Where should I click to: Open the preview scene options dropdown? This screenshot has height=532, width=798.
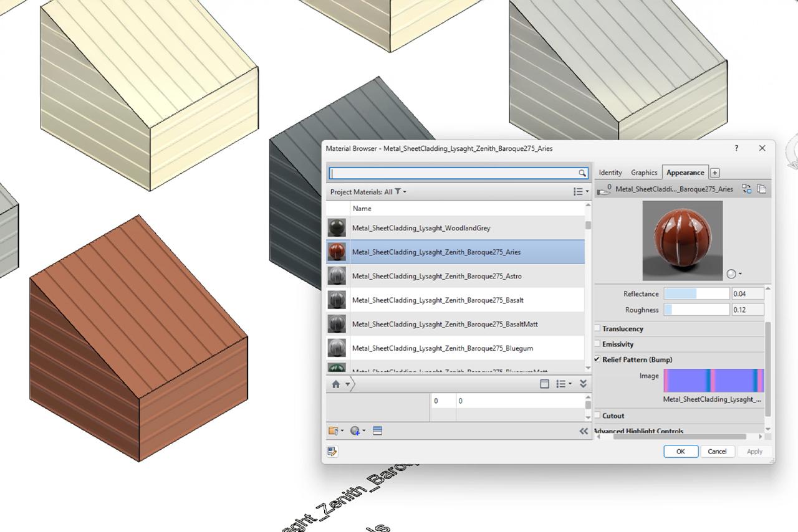[x=734, y=274]
